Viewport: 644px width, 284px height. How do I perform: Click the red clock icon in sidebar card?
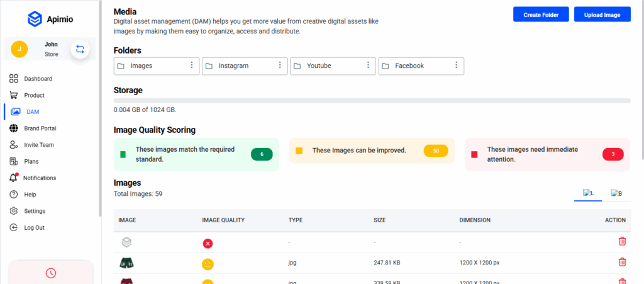[x=51, y=273]
